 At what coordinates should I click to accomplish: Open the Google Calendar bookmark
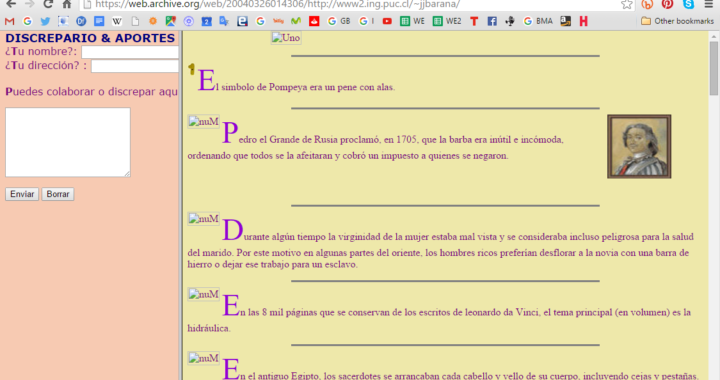click(207, 21)
